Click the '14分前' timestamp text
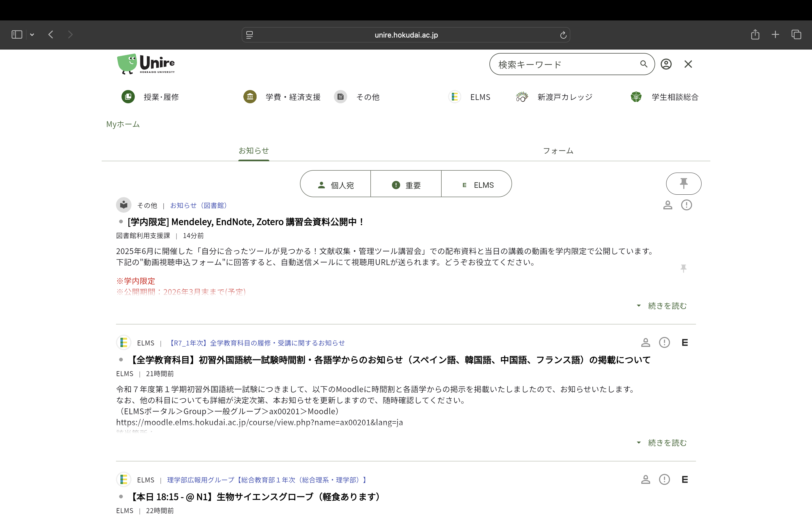 coord(193,236)
